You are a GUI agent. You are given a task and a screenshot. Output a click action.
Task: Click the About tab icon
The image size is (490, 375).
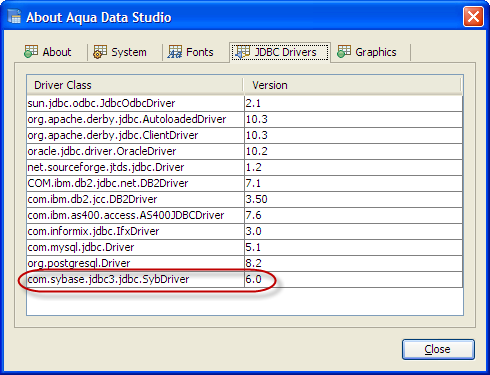tap(31, 52)
